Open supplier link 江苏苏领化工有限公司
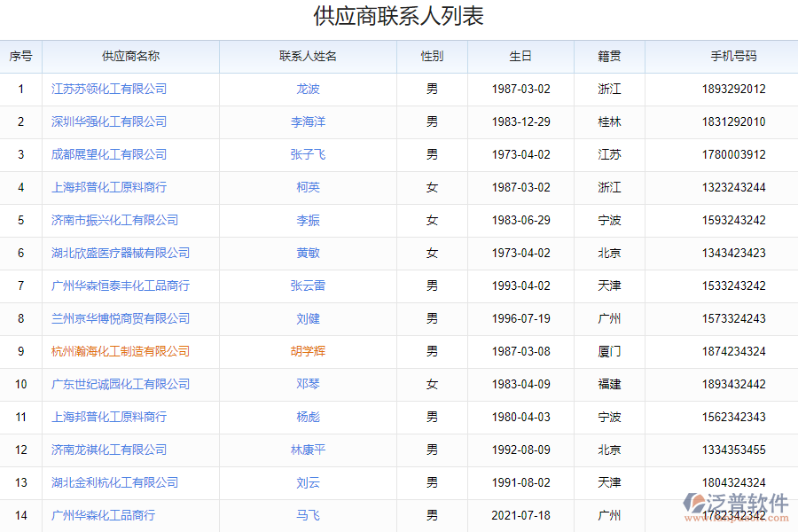 tap(109, 89)
